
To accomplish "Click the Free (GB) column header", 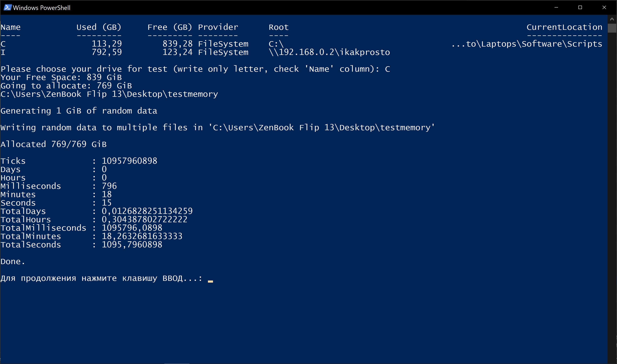I will tap(170, 27).
